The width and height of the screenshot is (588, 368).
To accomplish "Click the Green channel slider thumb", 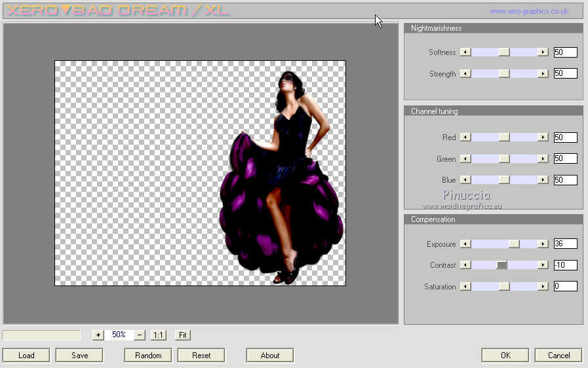I will click(504, 159).
